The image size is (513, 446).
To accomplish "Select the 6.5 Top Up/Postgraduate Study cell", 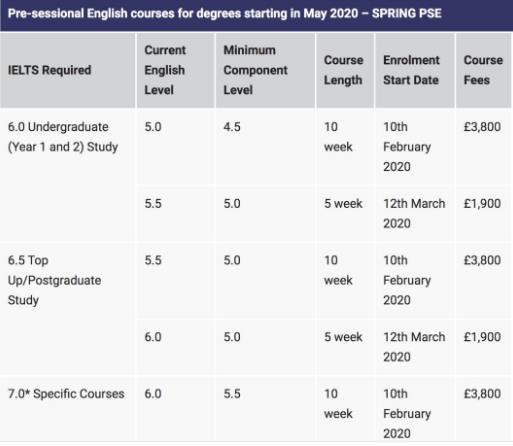I will point(54,280).
